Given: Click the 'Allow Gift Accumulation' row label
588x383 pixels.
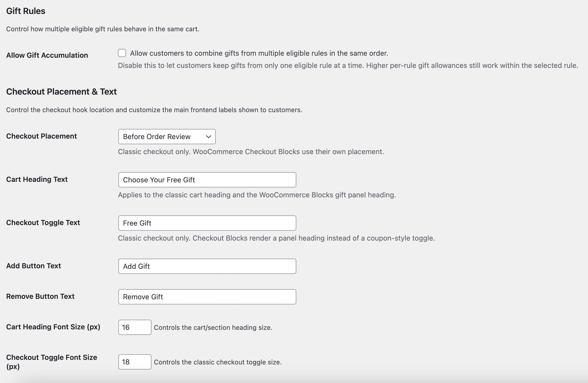Looking at the screenshot, I should coord(47,55).
